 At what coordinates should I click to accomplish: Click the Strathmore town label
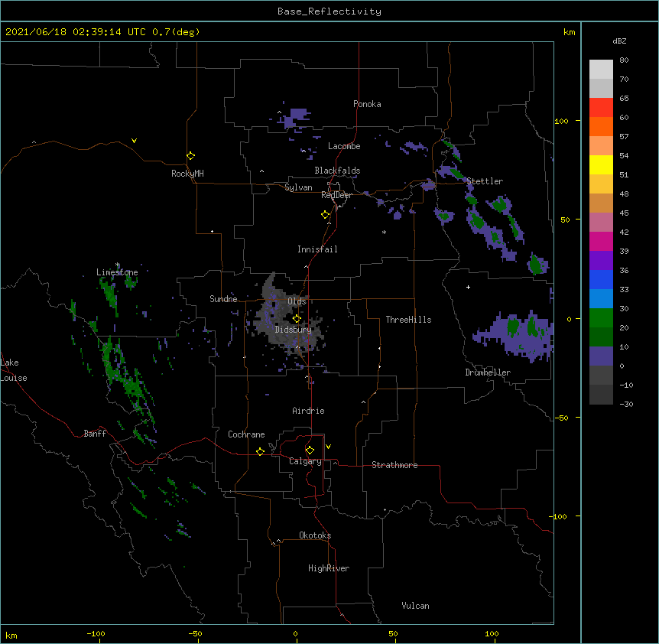point(394,465)
